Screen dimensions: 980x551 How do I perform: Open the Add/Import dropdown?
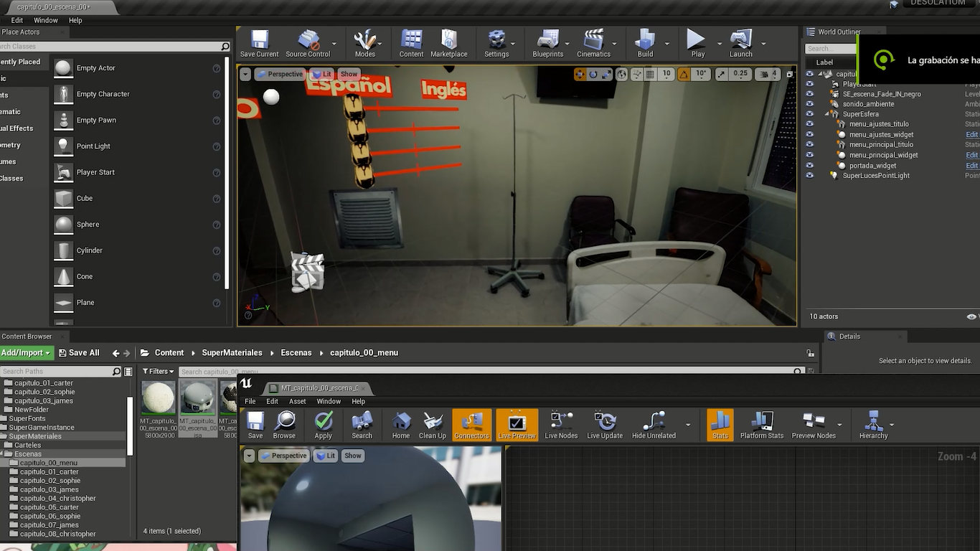[26, 353]
